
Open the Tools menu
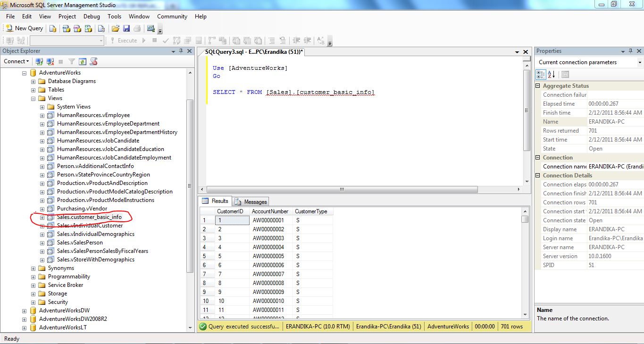pyautogui.click(x=114, y=16)
